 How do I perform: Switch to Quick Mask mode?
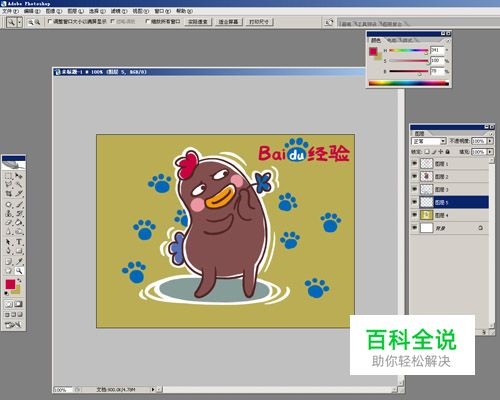coord(18,304)
